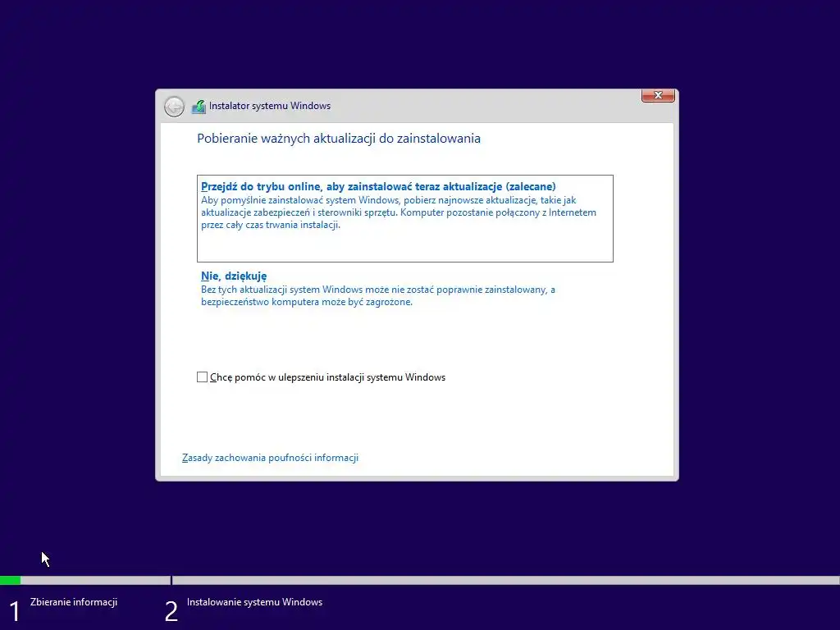Choose 'Przejdź do trybu online' update option
Viewport: 840px width, 630px height.
click(x=405, y=218)
